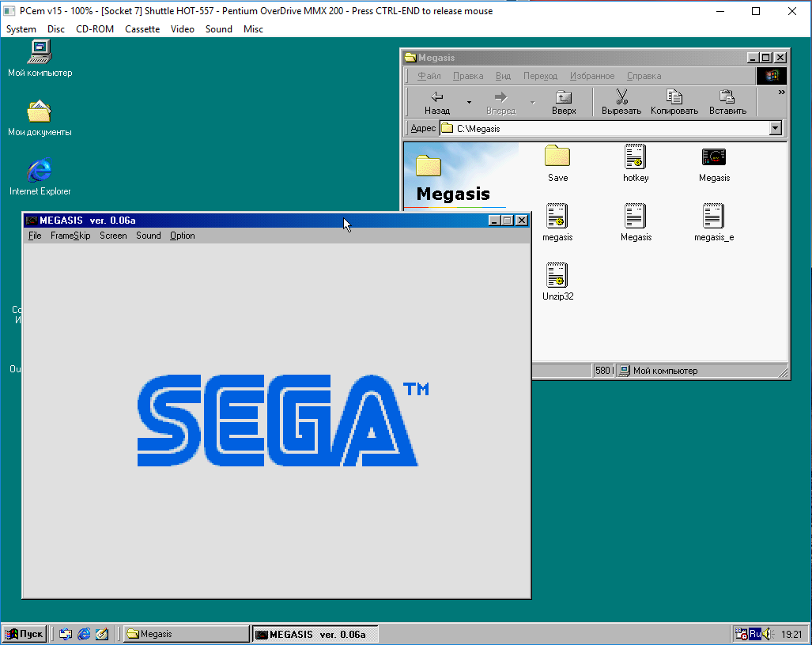Open the File menu in MEGASIS
Viewport: 812px width, 645px height.
(x=34, y=236)
